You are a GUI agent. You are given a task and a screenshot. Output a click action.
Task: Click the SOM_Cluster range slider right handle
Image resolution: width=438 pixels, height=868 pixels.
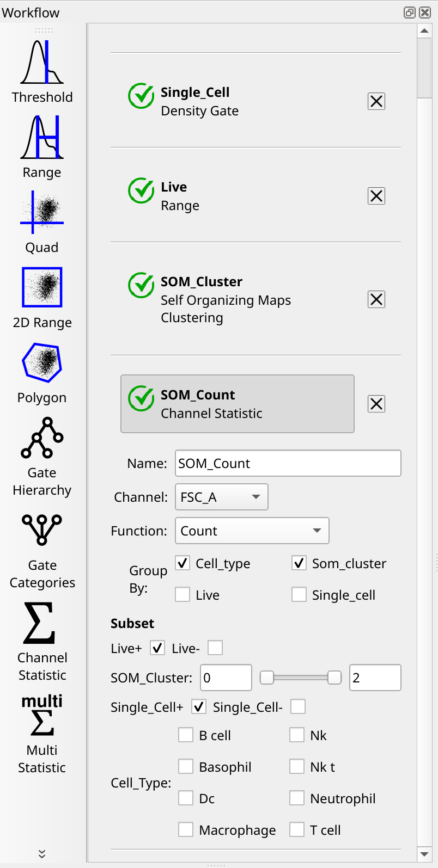(x=334, y=678)
